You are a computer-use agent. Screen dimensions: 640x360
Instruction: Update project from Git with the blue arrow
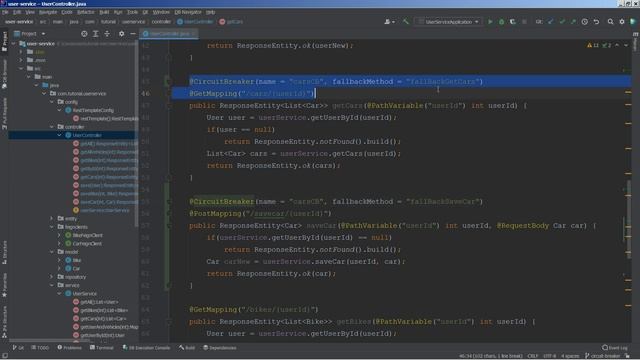tap(551, 22)
